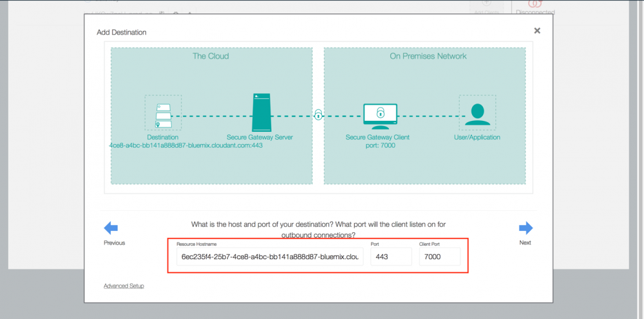Viewport: 644px width, 319px height.
Task: Select the Secure Gateway Server tower icon
Action: (261, 113)
